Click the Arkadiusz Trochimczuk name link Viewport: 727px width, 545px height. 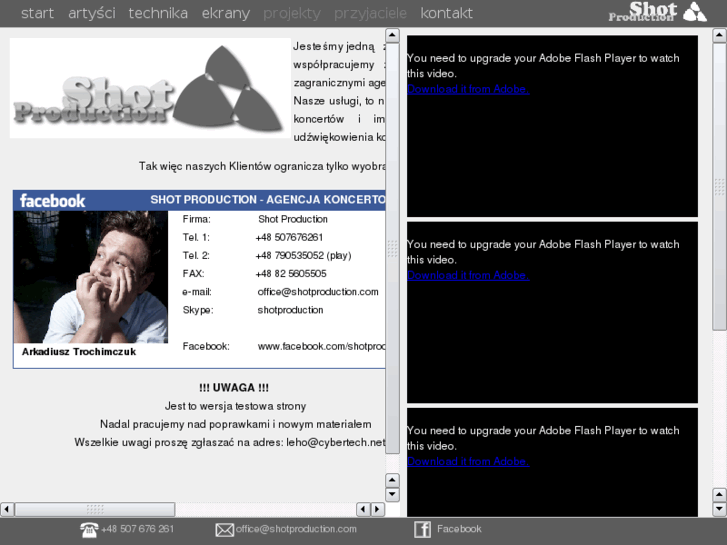click(x=79, y=352)
